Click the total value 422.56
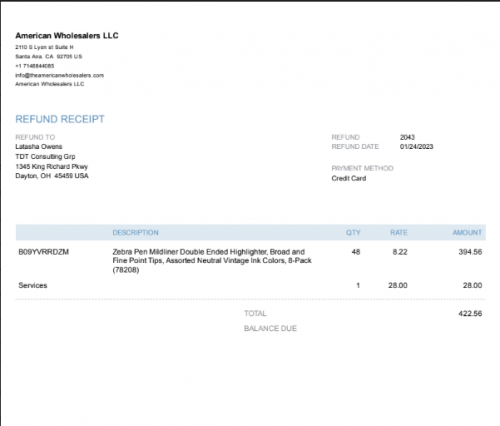The image size is (500, 426). coord(470,313)
